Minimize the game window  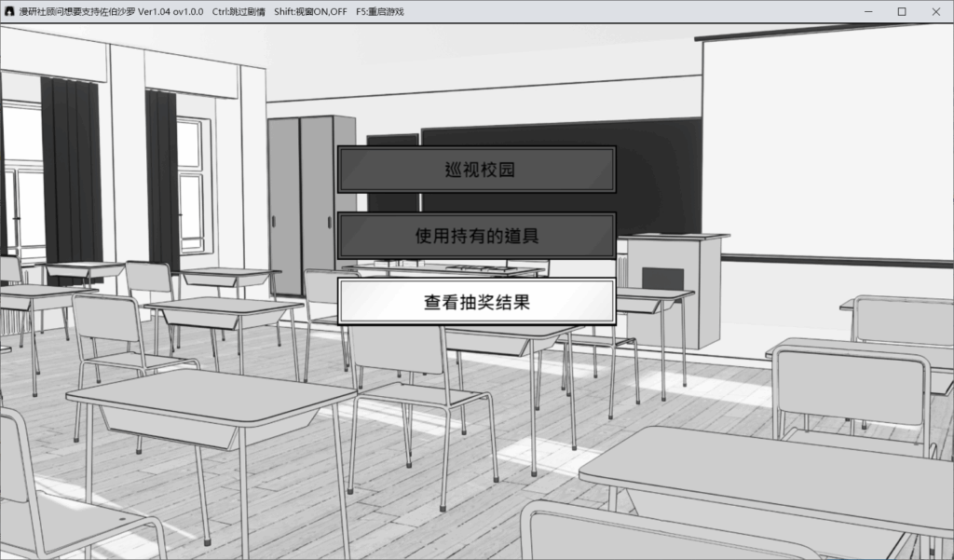tap(868, 11)
